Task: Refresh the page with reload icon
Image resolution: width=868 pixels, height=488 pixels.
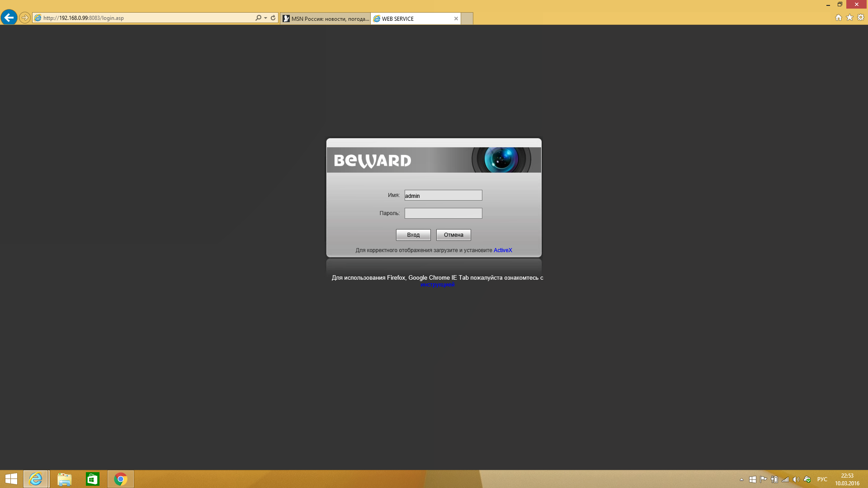Action: coord(273,18)
